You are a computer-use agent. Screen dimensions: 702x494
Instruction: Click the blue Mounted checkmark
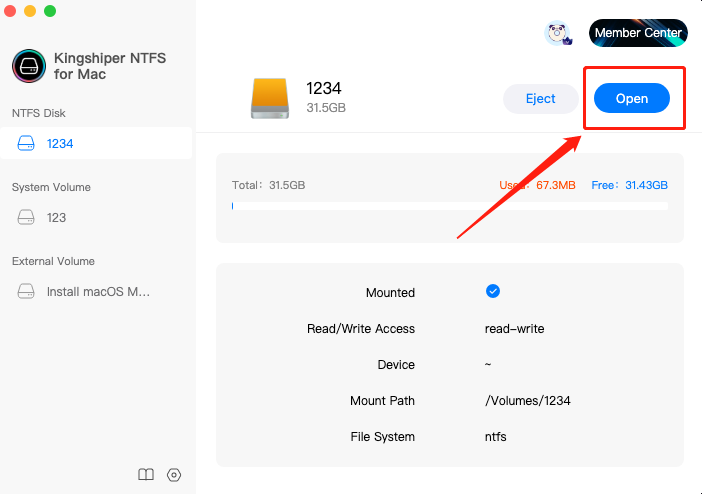(492, 291)
